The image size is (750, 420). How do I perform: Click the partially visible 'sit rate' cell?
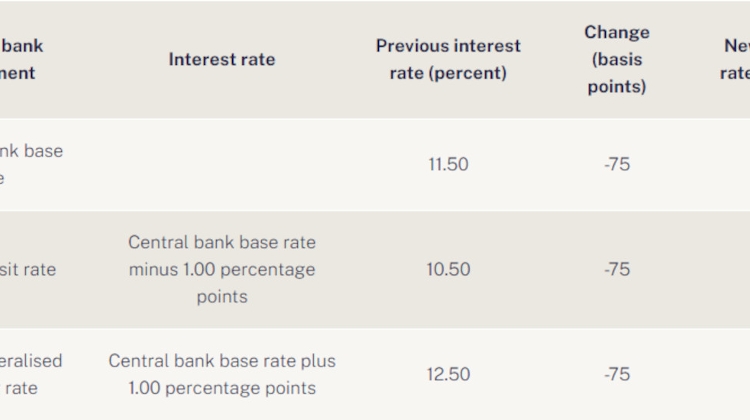tap(28, 269)
